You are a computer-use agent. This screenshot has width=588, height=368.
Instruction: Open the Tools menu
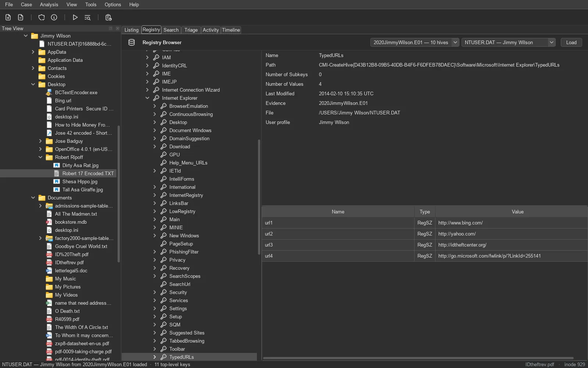(x=91, y=4)
